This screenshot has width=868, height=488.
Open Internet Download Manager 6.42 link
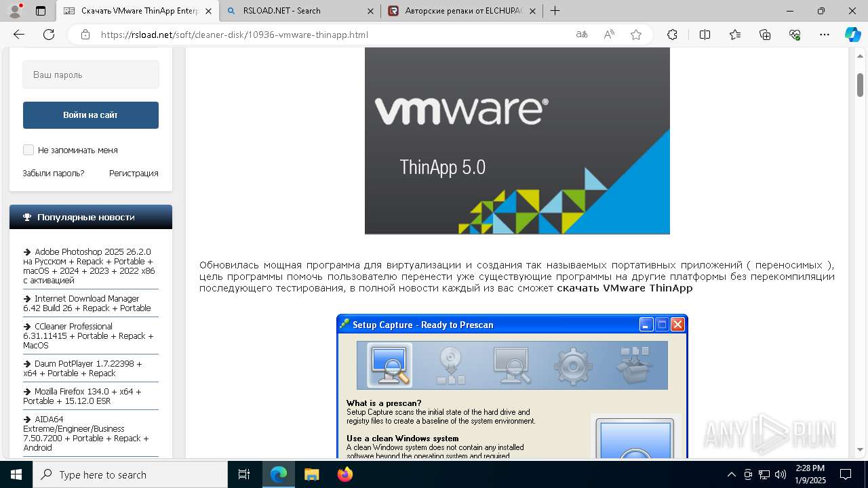pyautogui.click(x=87, y=303)
